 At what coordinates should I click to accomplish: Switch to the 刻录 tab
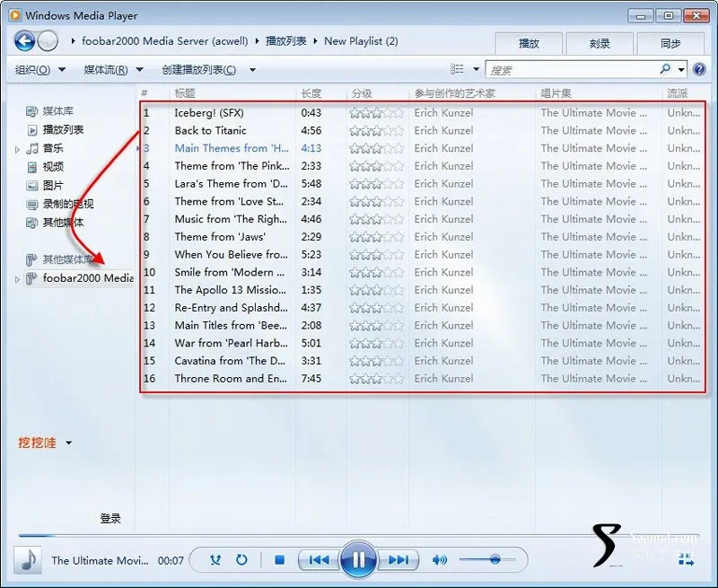(600, 43)
